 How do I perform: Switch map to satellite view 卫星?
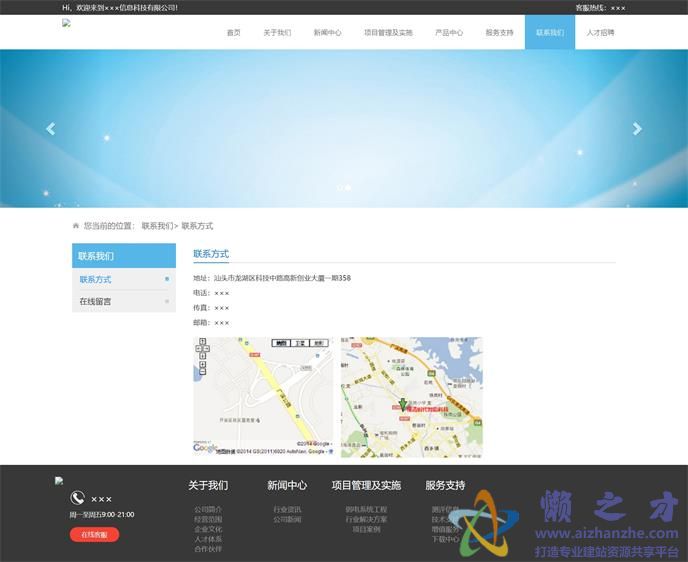pyautogui.click(x=300, y=343)
